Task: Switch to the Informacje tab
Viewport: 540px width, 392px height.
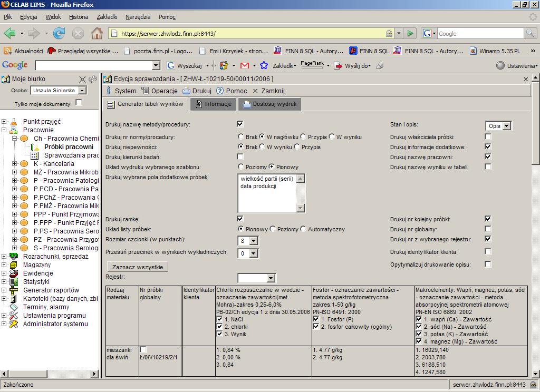Action: coord(214,104)
